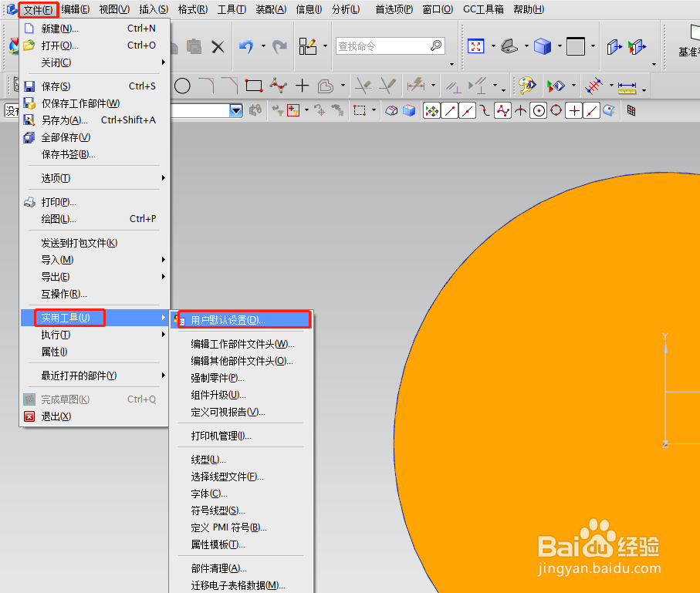Viewport: 700px width, 593px height.
Task: Click 互操作(R)... menu entry
Action: (95, 294)
